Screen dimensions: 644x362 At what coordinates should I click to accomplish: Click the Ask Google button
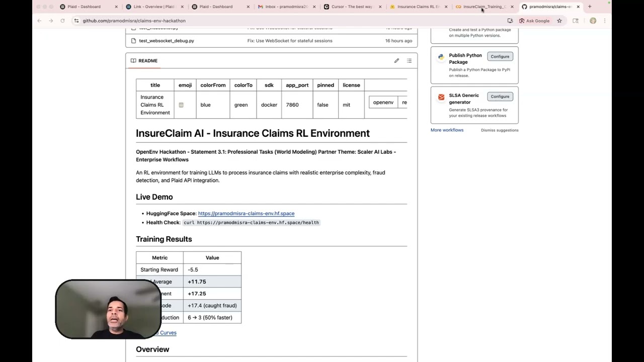(x=534, y=21)
